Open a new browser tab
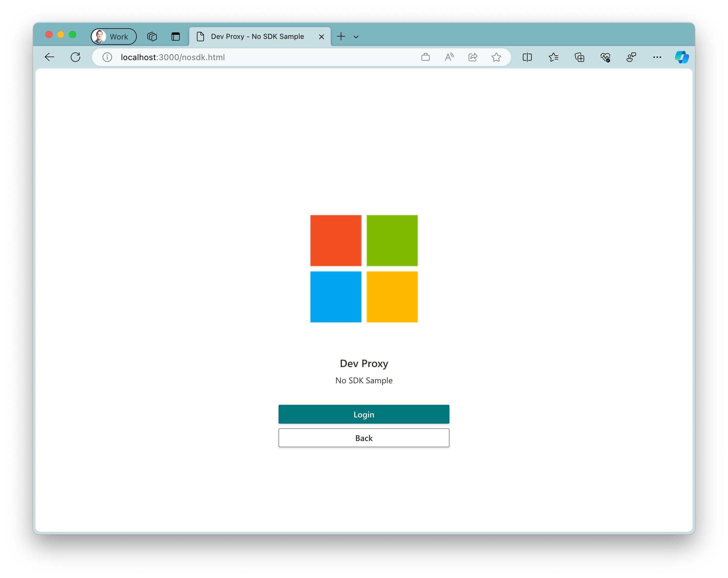This screenshot has width=728, height=578. click(x=342, y=36)
